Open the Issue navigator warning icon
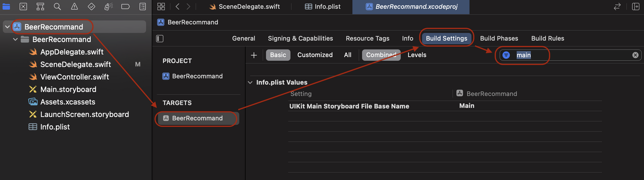 pos(75,6)
